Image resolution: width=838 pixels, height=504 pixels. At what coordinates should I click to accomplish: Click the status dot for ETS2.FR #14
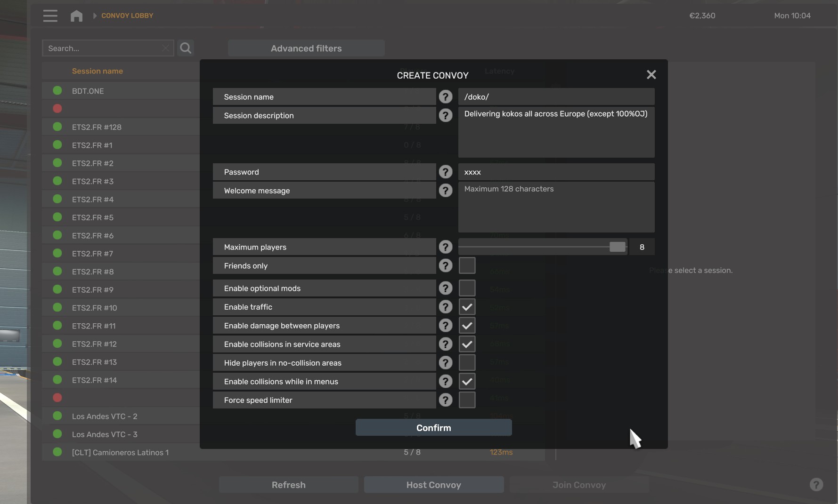[x=57, y=379]
